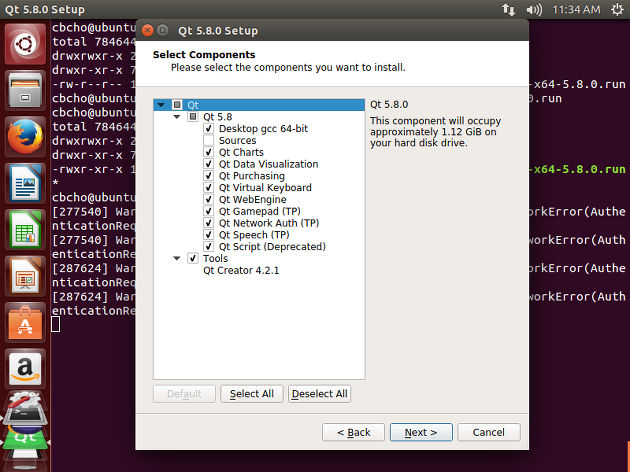
Task: Uncheck Qt Script (Deprecated) component
Action: click(208, 246)
